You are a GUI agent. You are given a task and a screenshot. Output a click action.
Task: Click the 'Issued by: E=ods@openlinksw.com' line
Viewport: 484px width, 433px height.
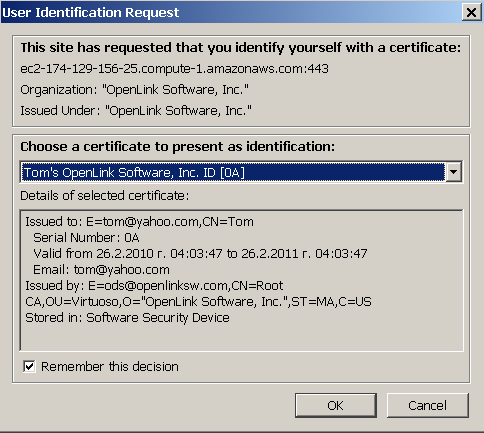pyautogui.click(x=154, y=286)
